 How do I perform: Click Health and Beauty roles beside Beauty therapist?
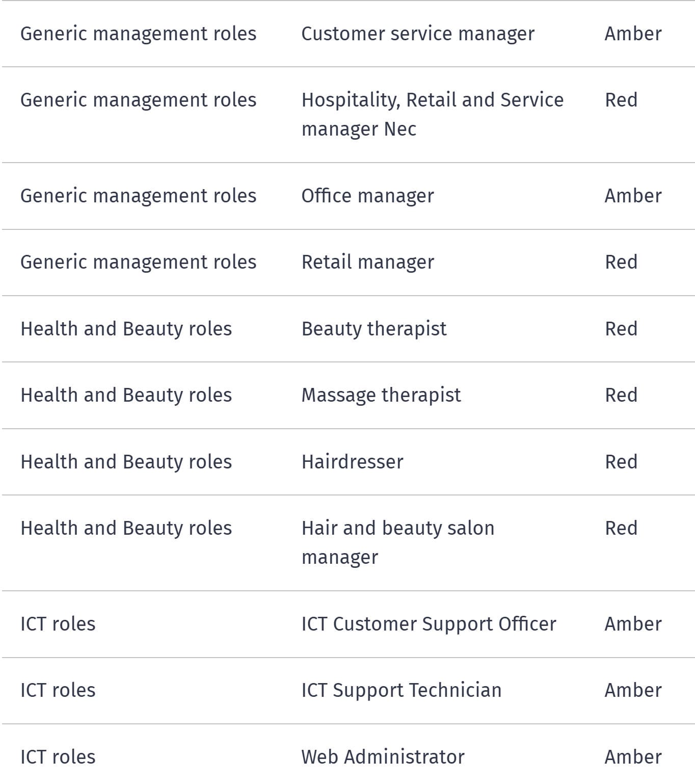126,329
